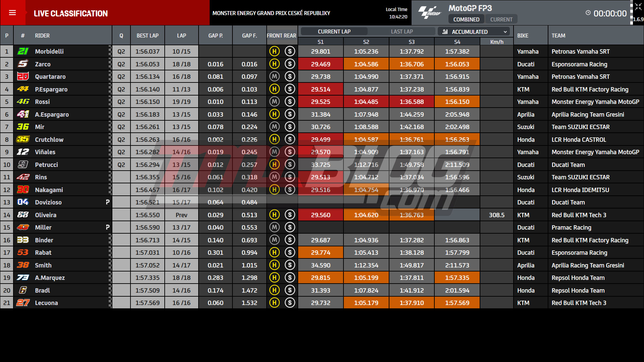644x362 pixels.
Task: Click the session timer clock icon
Action: tap(588, 13)
